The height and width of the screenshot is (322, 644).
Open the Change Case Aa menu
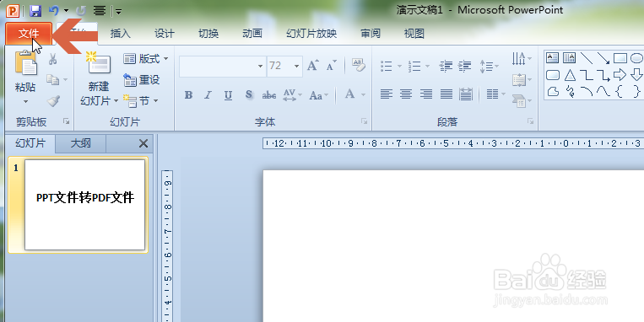pyautogui.click(x=318, y=95)
